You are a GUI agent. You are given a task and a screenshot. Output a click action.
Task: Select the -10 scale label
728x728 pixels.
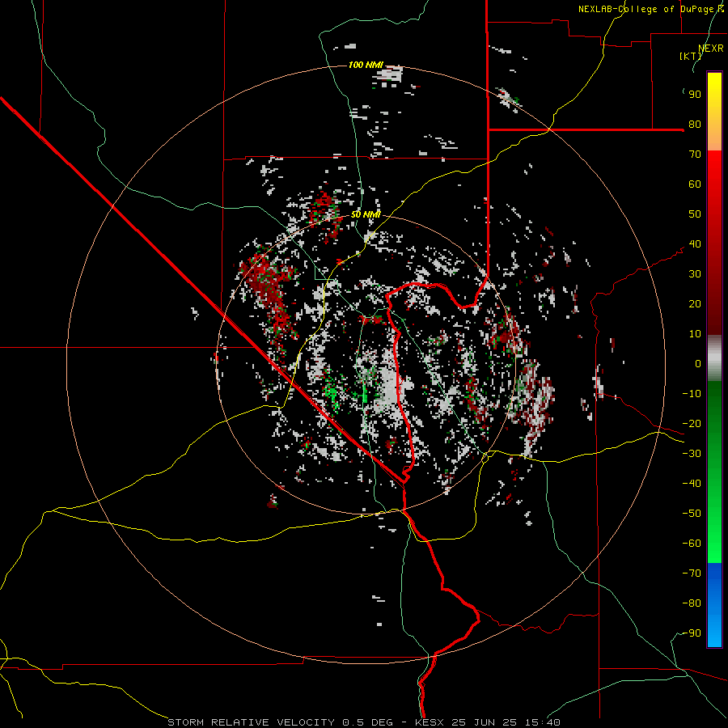692,394
